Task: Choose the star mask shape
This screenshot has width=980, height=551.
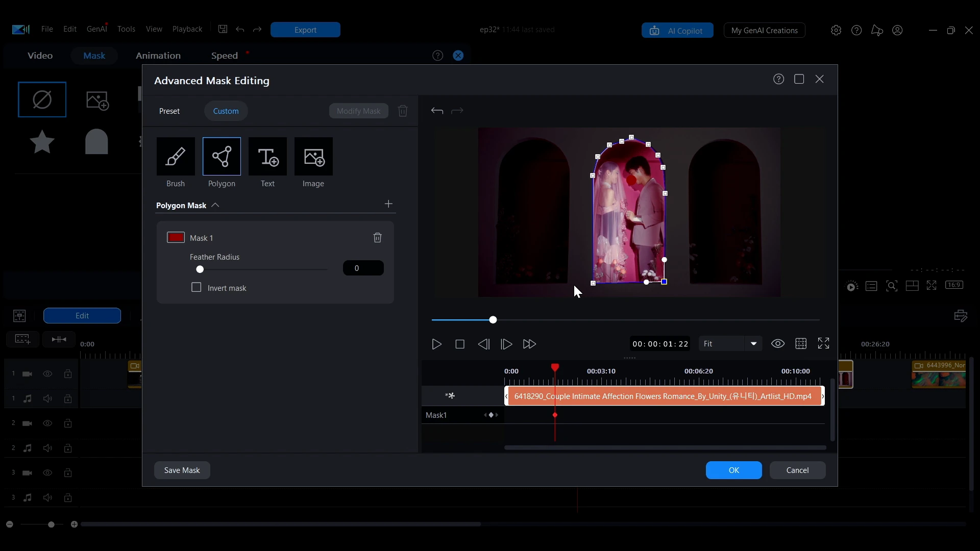Action: [42, 141]
